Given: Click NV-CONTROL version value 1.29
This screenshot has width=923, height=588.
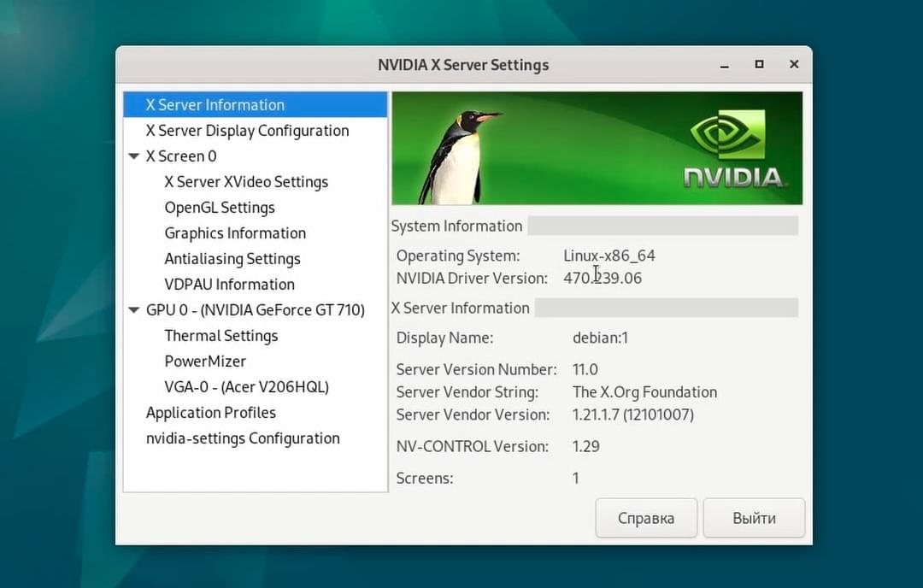Looking at the screenshot, I should tap(586, 447).
